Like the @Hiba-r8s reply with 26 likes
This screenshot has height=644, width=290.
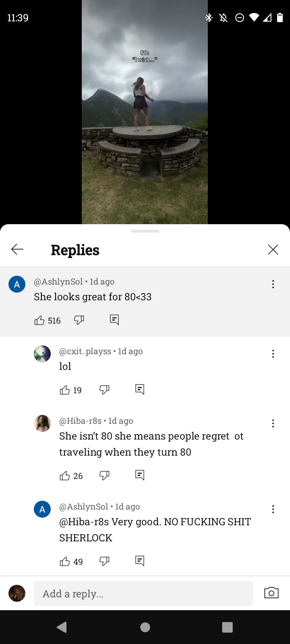point(65,476)
